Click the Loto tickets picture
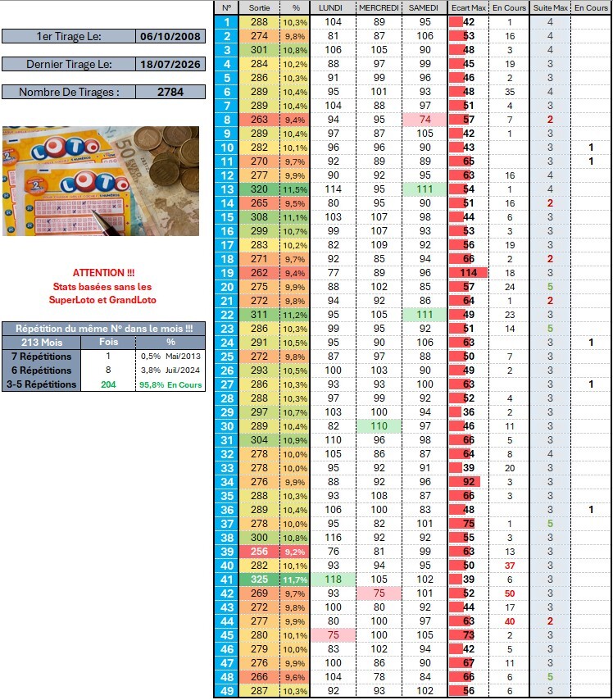The width and height of the screenshot is (613, 700). coord(101,181)
